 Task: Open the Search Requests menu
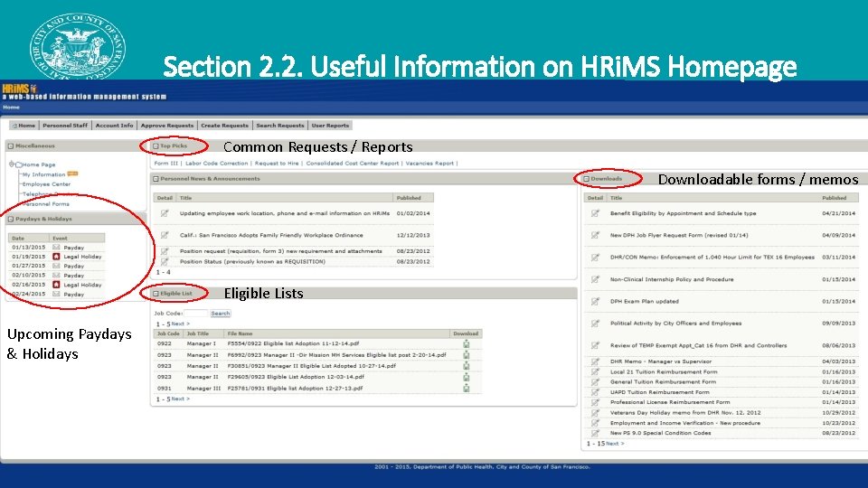click(x=280, y=126)
